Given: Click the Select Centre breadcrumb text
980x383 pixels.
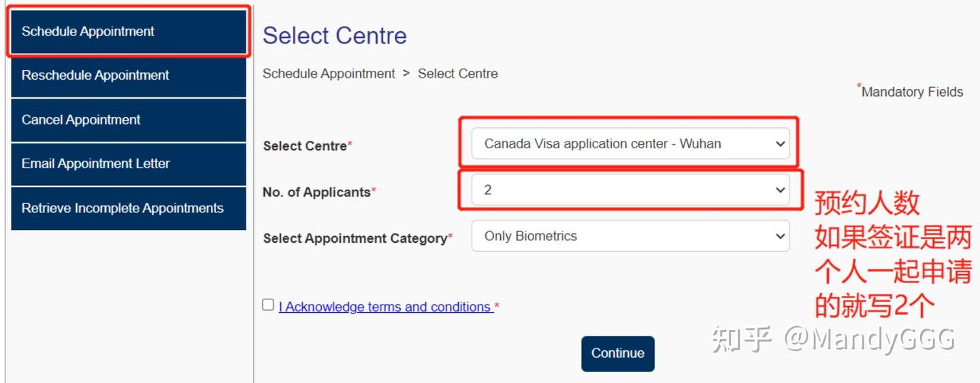Looking at the screenshot, I should (x=457, y=73).
